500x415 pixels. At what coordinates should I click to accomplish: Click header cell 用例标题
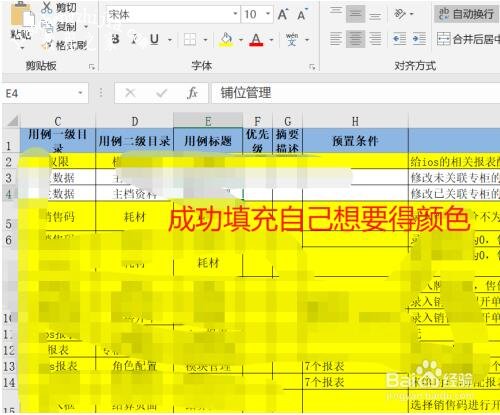[208, 141]
